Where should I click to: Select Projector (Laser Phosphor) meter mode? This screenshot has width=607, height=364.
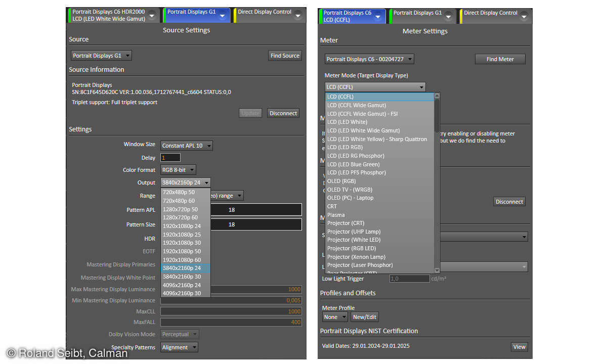[x=379, y=265]
